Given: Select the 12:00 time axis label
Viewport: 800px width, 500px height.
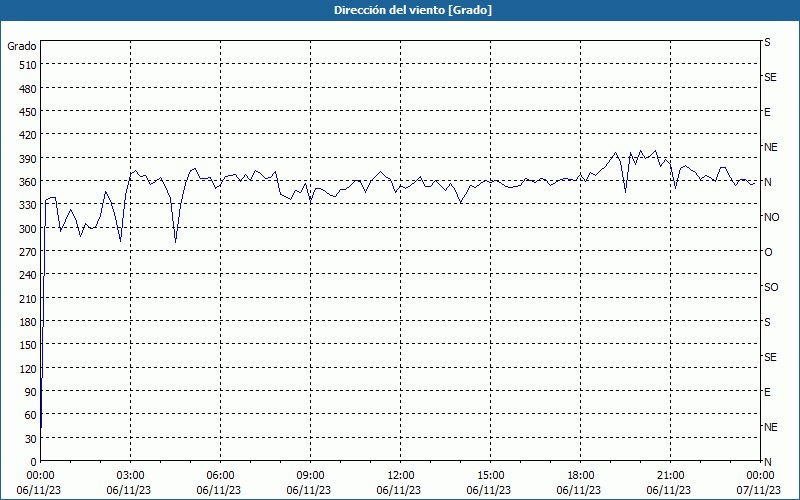Looking at the screenshot, I should 401,476.
